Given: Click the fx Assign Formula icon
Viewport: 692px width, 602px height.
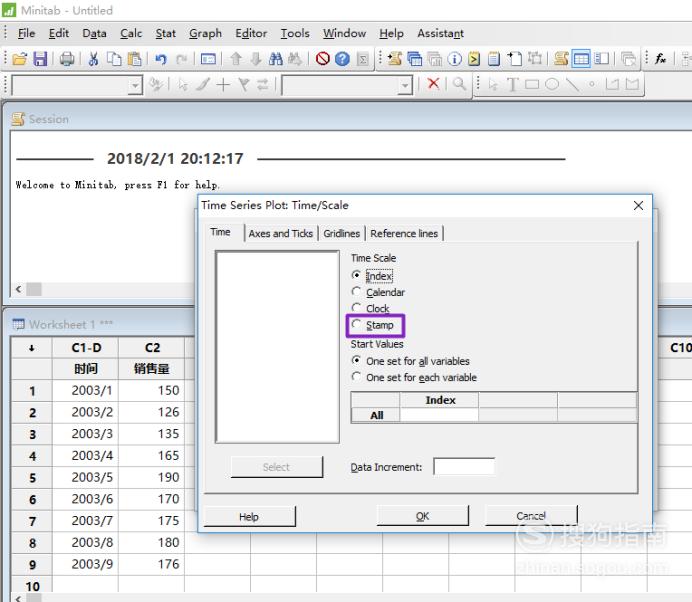Looking at the screenshot, I should click(x=661, y=59).
